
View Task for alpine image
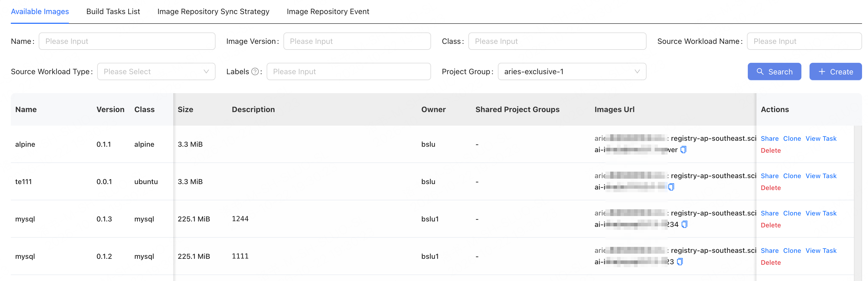pos(821,139)
